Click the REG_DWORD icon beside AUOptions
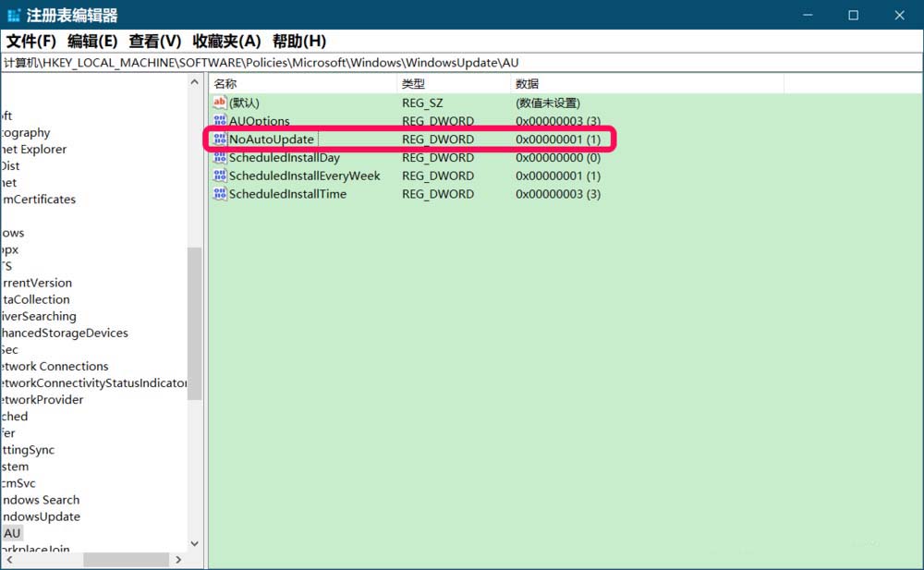 click(x=219, y=121)
